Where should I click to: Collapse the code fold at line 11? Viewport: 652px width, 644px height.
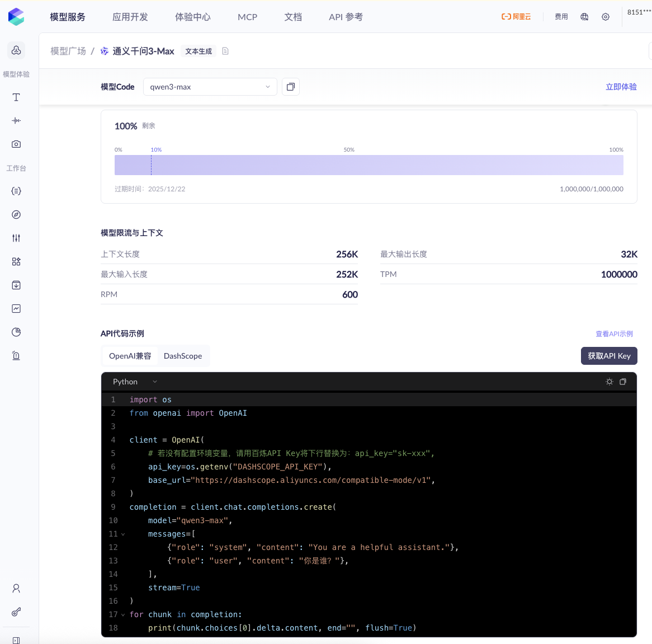123,534
